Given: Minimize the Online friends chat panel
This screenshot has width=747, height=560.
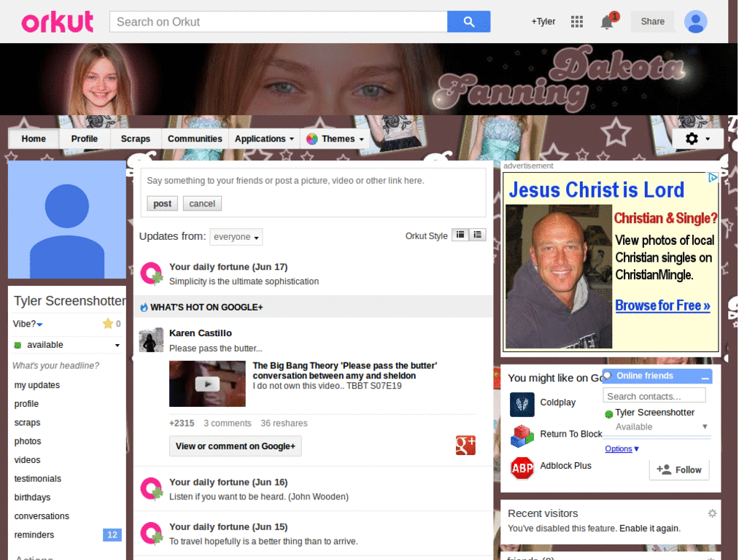Looking at the screenshot, I should point(705,377).
